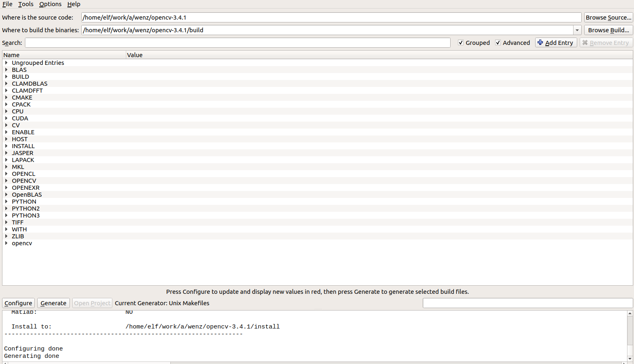Screen dimensions: 634x364
Task: Click the build binaries path field
Action: (x=327, y=30)
